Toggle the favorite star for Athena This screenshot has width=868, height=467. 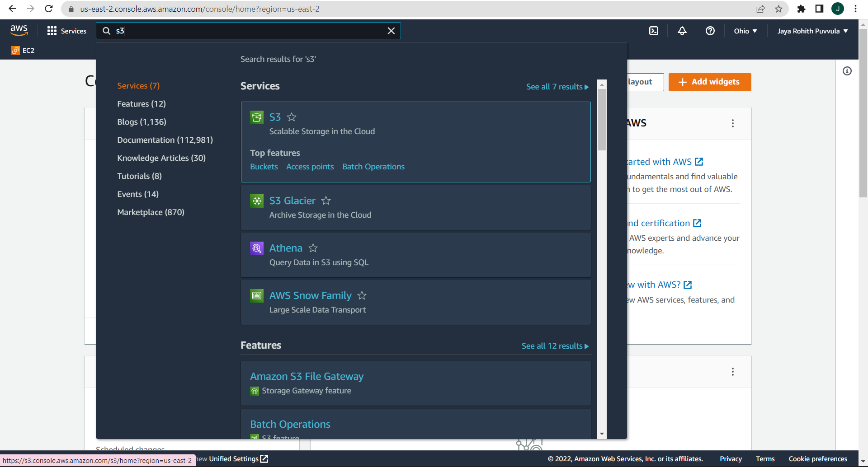pos(313,248)
